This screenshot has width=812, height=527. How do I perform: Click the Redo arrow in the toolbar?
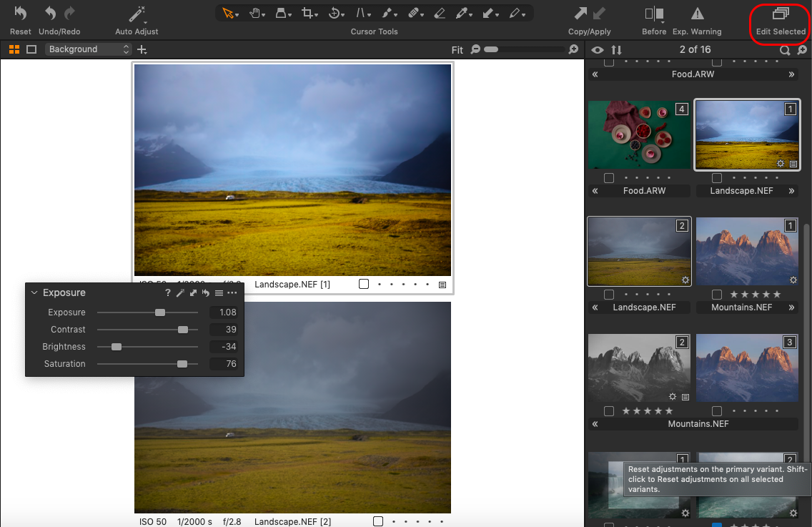click(x=69, y=13)
